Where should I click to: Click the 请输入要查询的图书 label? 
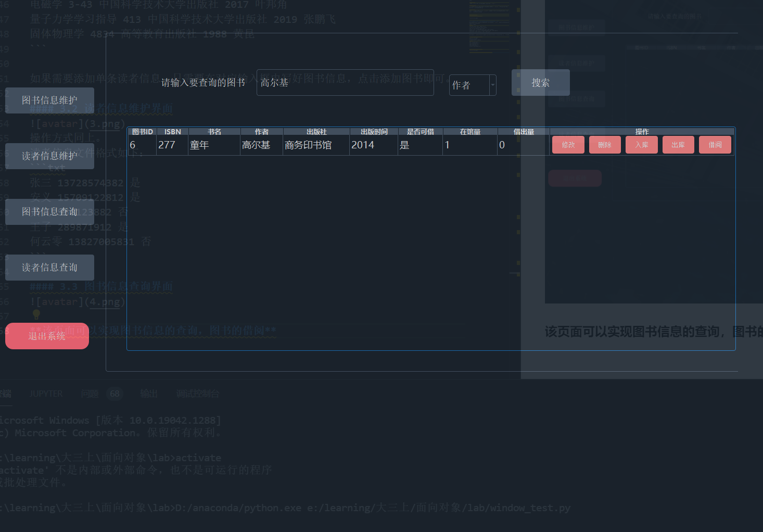(x=203, y=83)
